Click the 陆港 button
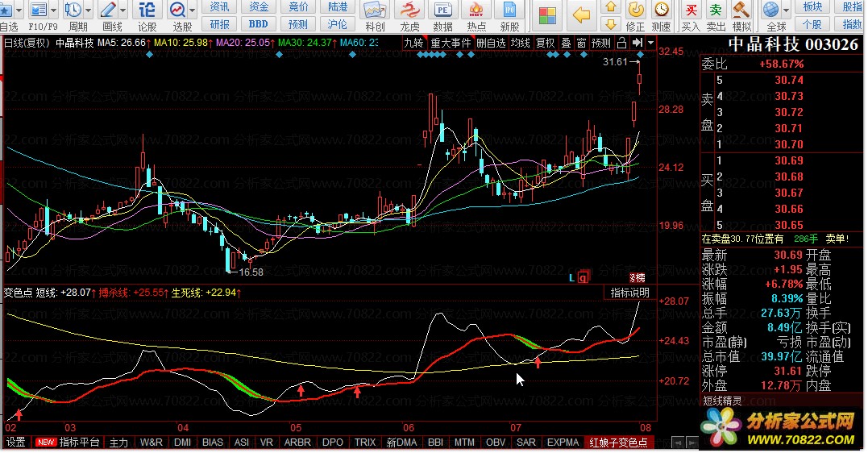The width and height of the screenshot is (868, 453). coord(338,6)
